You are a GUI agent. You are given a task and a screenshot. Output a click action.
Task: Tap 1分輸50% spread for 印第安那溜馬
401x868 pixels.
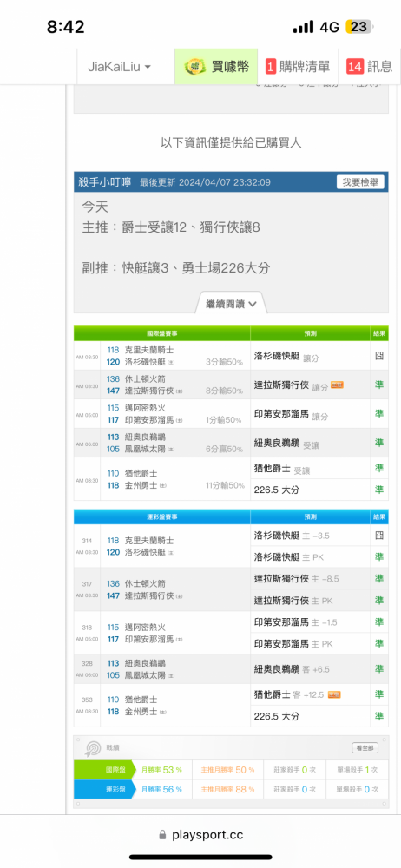tap(224, 420)
